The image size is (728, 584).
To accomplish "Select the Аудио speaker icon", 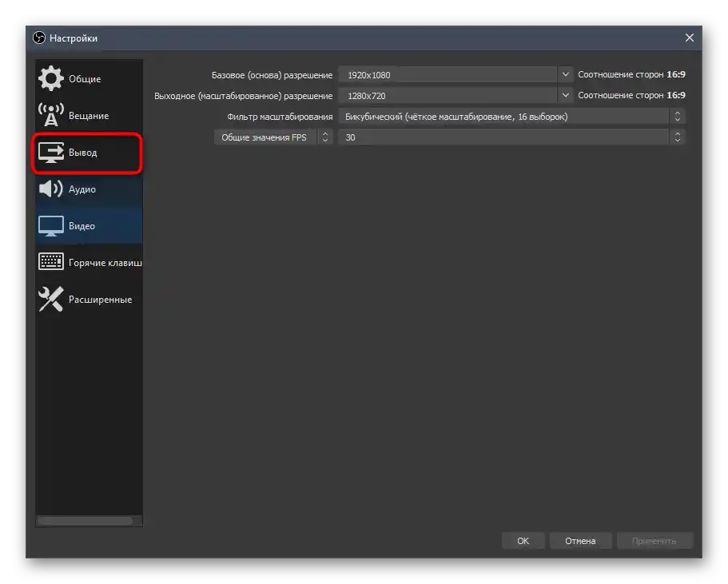I will (51, 189).
